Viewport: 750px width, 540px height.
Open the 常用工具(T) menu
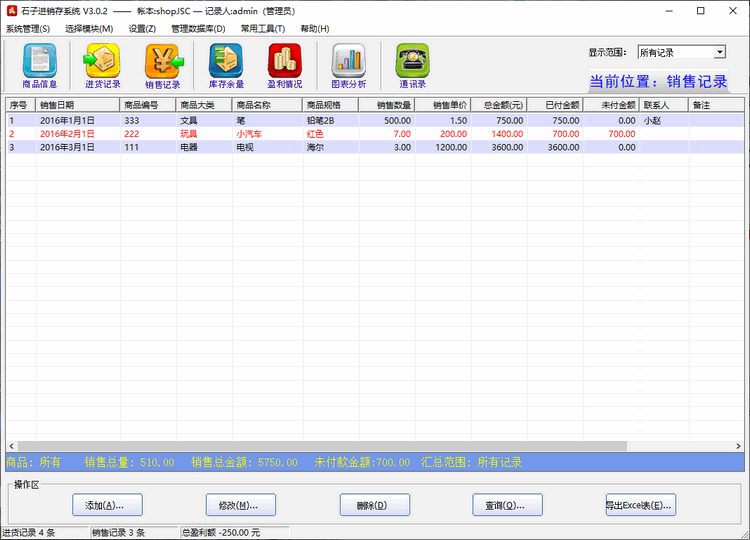point(263,29)
